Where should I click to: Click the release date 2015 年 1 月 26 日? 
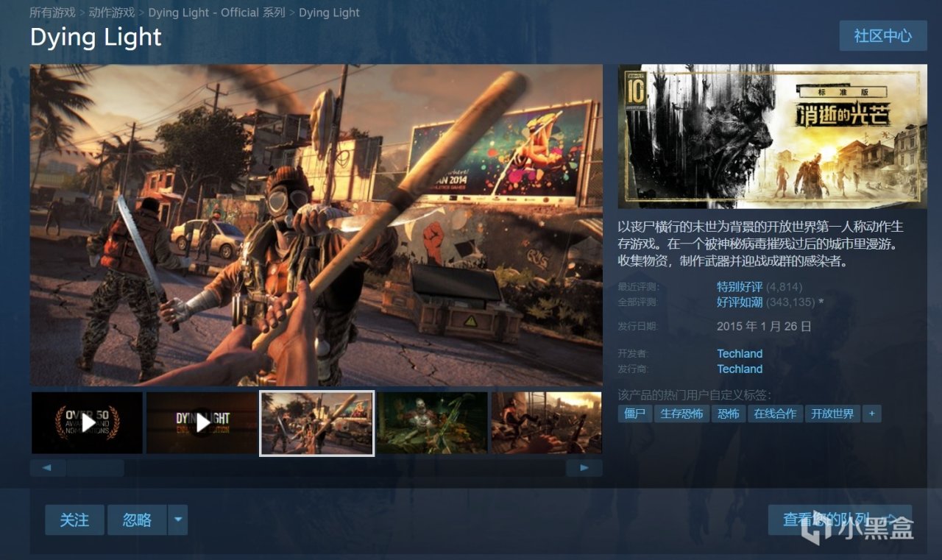(764, 326)
